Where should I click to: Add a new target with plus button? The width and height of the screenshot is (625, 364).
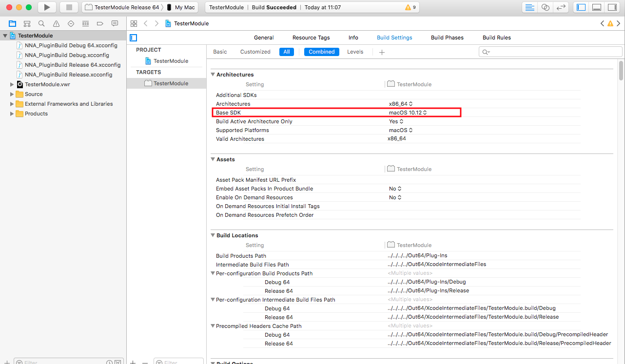click(133, 362)
